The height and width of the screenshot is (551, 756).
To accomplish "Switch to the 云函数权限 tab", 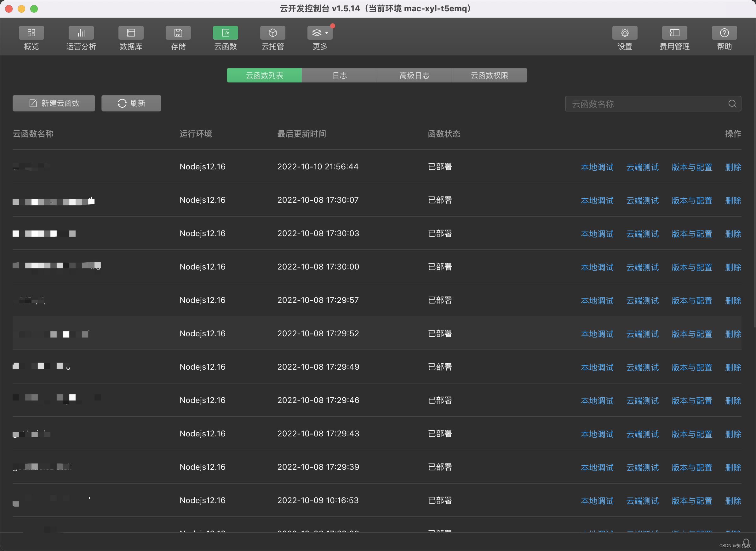I will (x=490, y=75).
